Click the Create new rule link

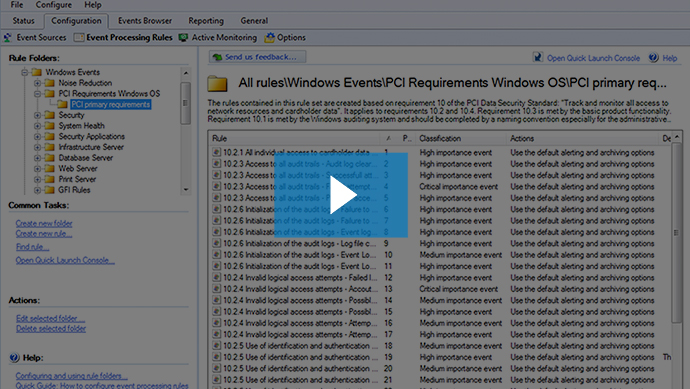click(44, 234)
